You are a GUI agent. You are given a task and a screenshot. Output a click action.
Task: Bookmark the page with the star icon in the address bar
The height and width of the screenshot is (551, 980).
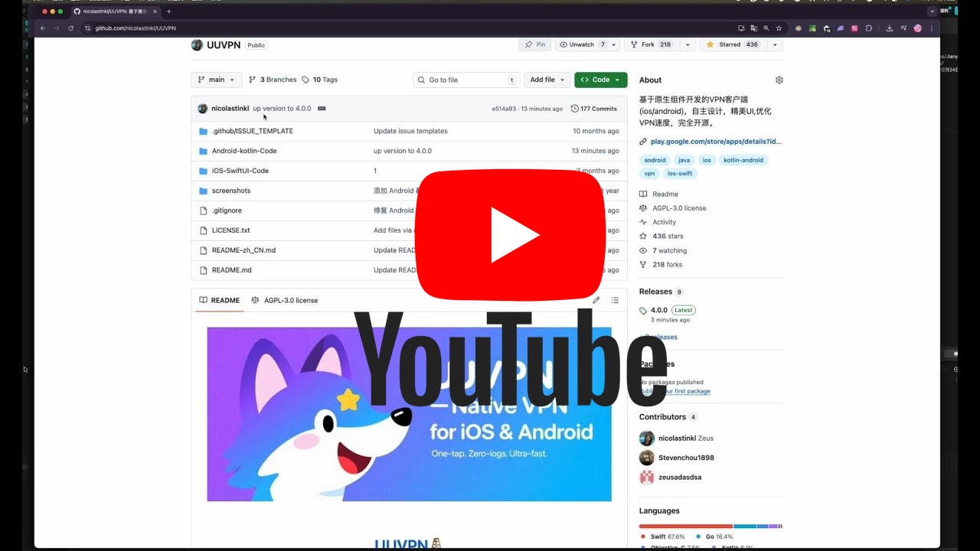[779, 28]
